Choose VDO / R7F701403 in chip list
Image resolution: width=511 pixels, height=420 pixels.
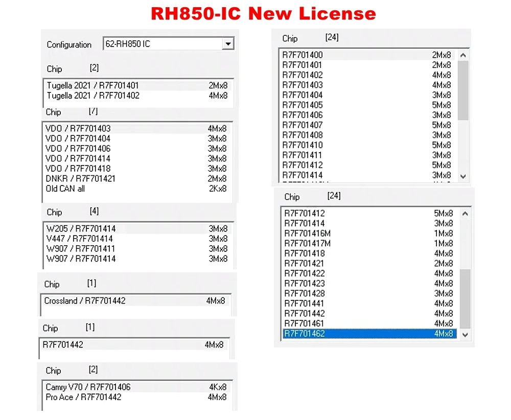click(78, 129)
